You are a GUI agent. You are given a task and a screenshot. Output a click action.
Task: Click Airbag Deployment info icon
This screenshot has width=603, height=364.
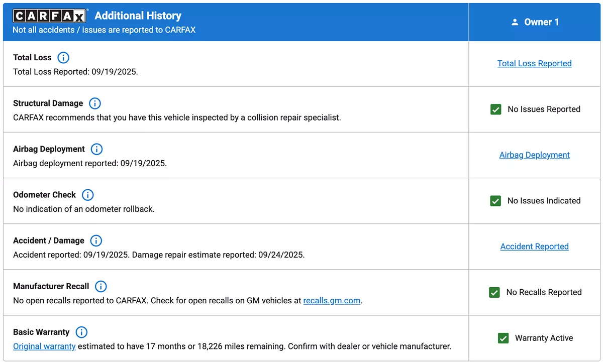point(96,149)
